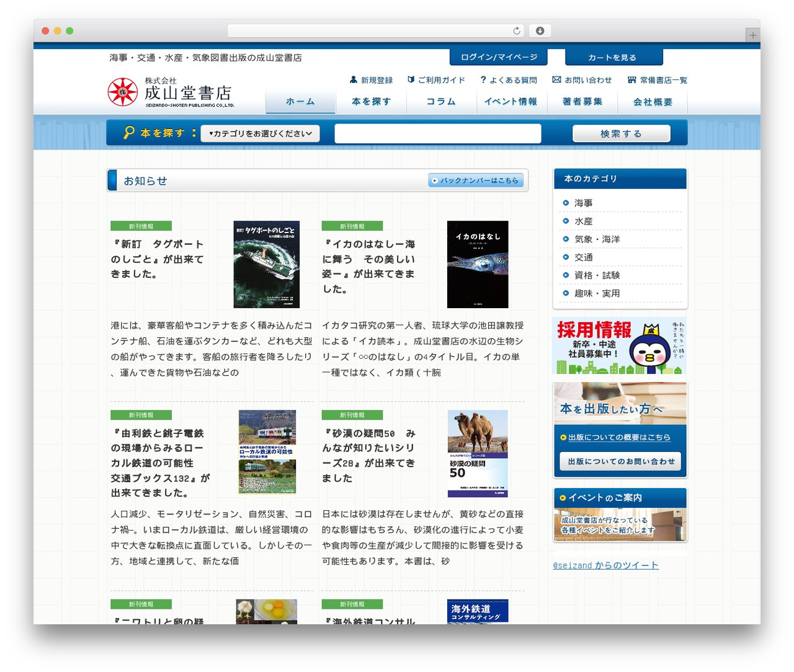The image size is (794, 672).
Task: Click the browser download icon
Action: tap(540, 30)
